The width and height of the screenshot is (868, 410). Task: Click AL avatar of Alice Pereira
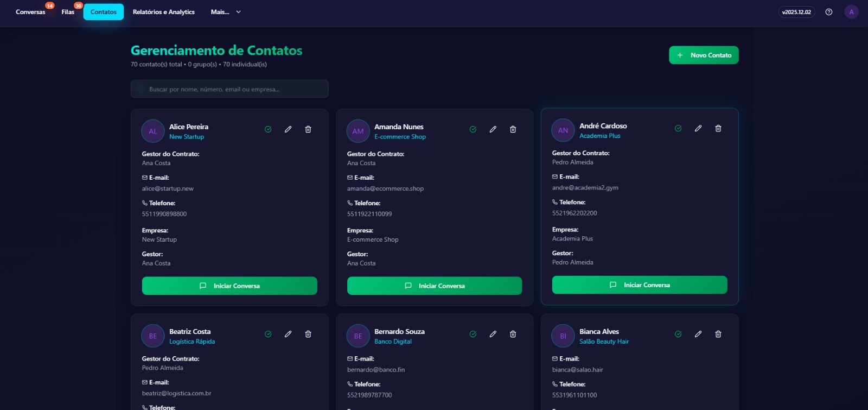pos(153,131)
